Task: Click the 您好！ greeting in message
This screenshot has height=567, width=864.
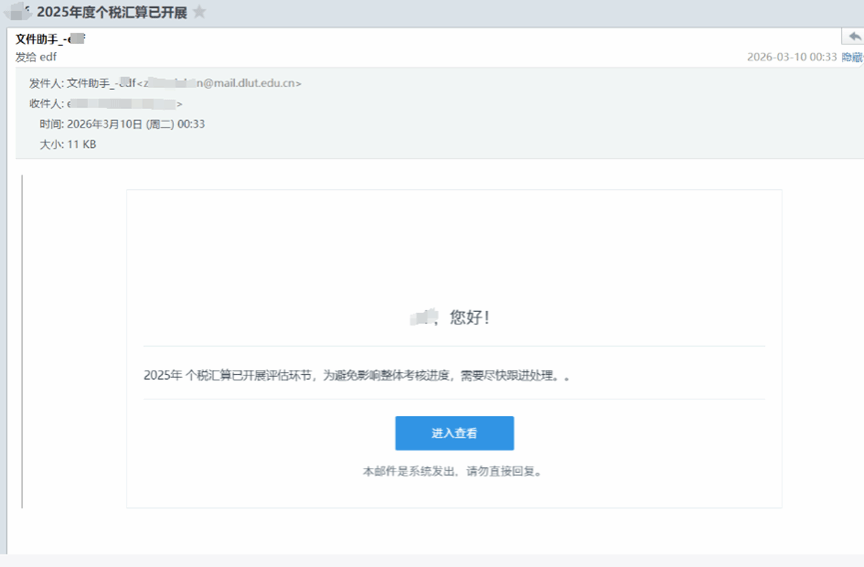Action: point(470,317)
